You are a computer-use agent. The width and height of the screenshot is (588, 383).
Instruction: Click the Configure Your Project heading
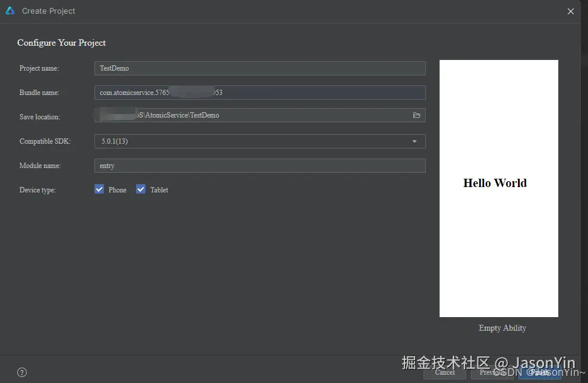tap(61, 43)
